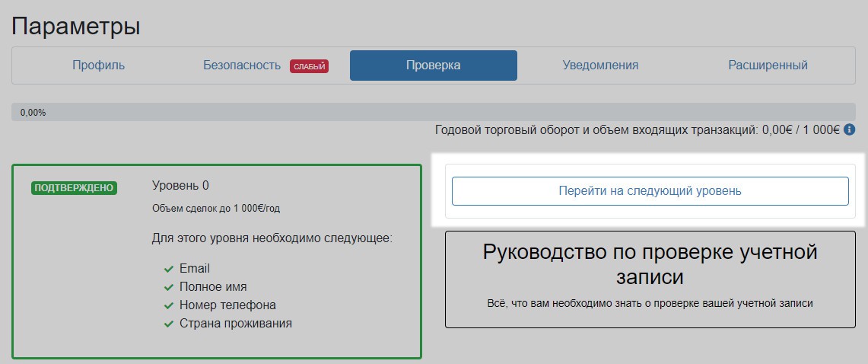The image size is (868, 364).
Task: Click the green ПОДТВЕРЖДЕНО status badge
Action: pyautogui.click(x=74, y=188)
